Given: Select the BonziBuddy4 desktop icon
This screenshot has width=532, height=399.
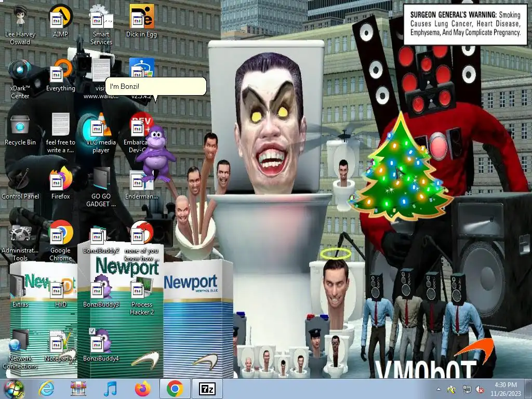Looking at the screenshot, I should tap(101, 345).
